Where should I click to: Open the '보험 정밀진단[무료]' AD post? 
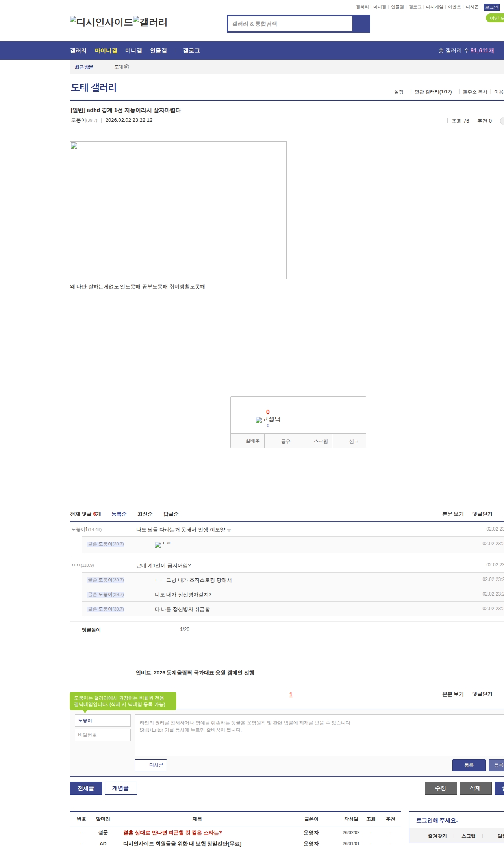[182, 844]
